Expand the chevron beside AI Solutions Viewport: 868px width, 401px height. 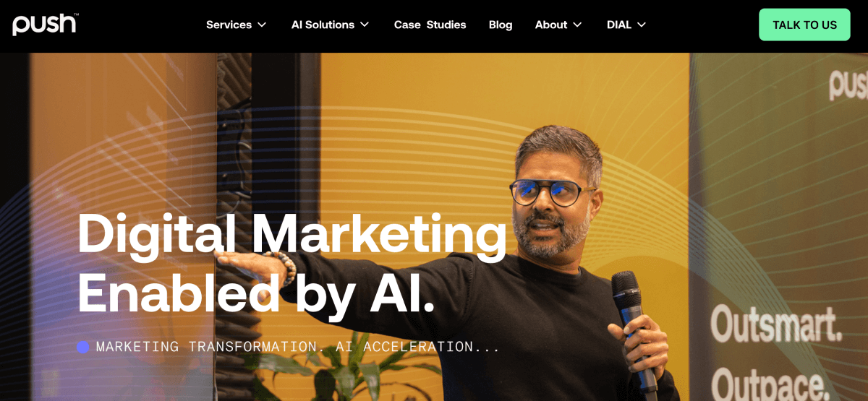click(x=365, y=25)
